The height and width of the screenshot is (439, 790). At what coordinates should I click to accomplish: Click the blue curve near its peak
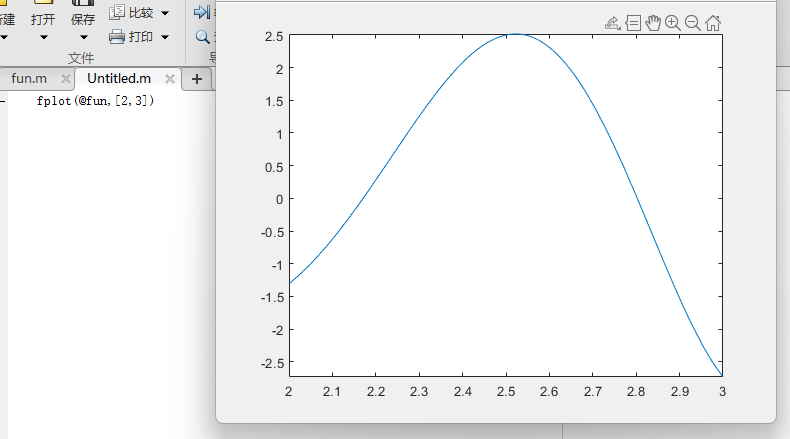tap(515, 34)
